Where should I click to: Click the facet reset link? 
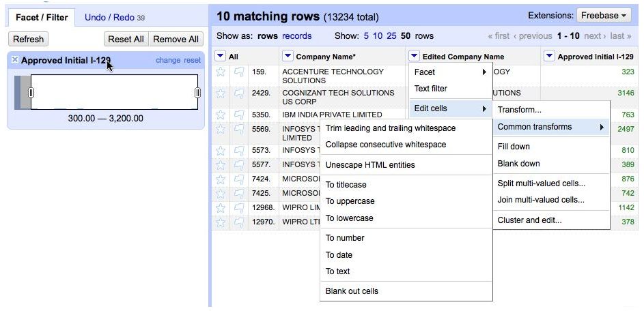coord(192,60)
